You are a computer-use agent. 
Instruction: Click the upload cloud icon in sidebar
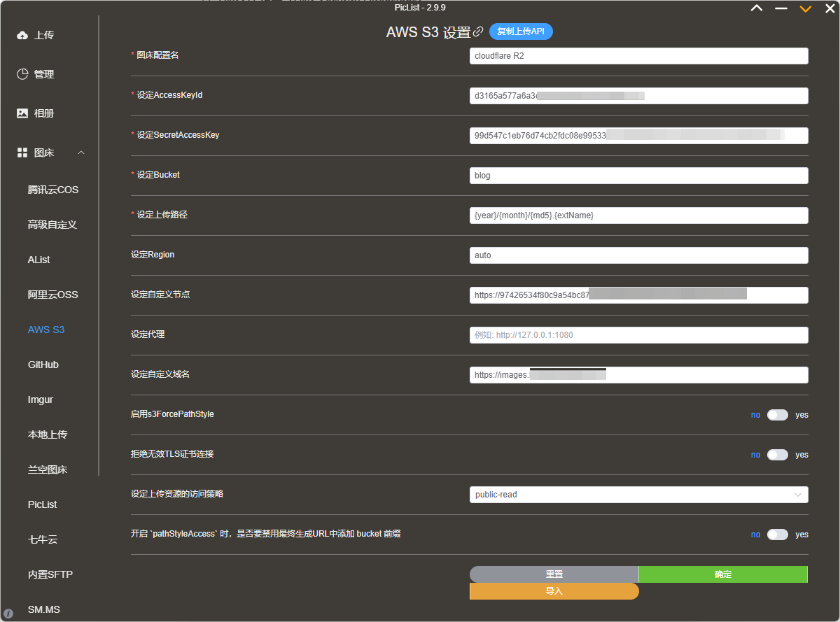pyautogui.click(x=22, y=35)
